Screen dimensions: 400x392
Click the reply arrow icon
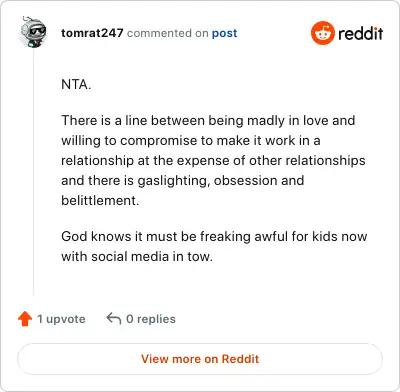(114, 318)
